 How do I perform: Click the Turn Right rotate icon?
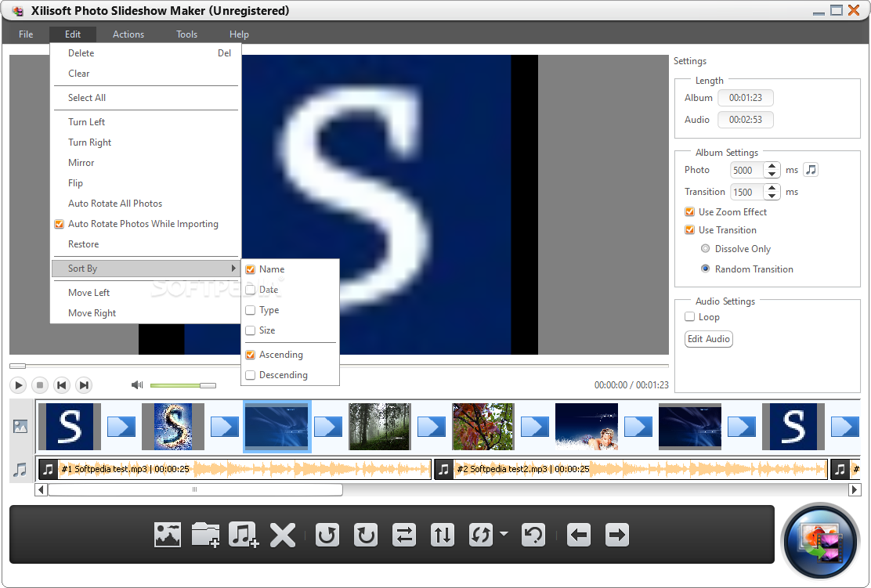click(x=366, y=536)
